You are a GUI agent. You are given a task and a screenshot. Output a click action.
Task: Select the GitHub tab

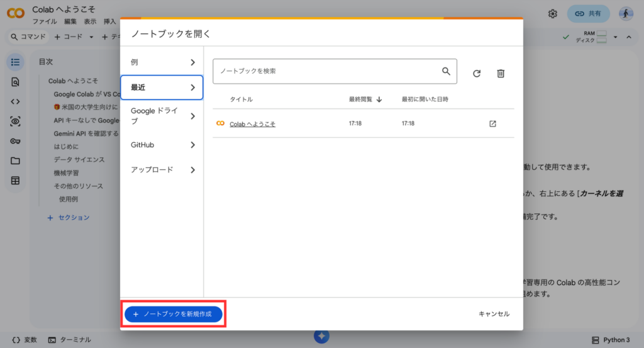tap(162, 145)
